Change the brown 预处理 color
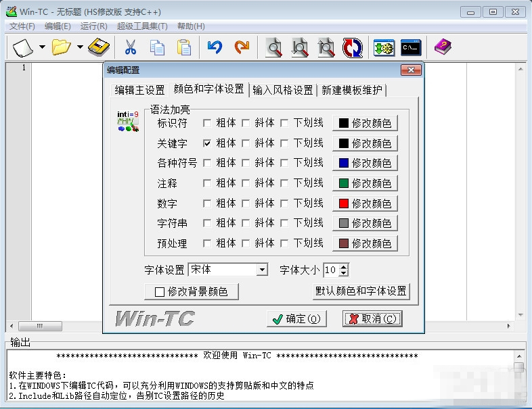This screenshot has width=532, height=409. point(365,243)
